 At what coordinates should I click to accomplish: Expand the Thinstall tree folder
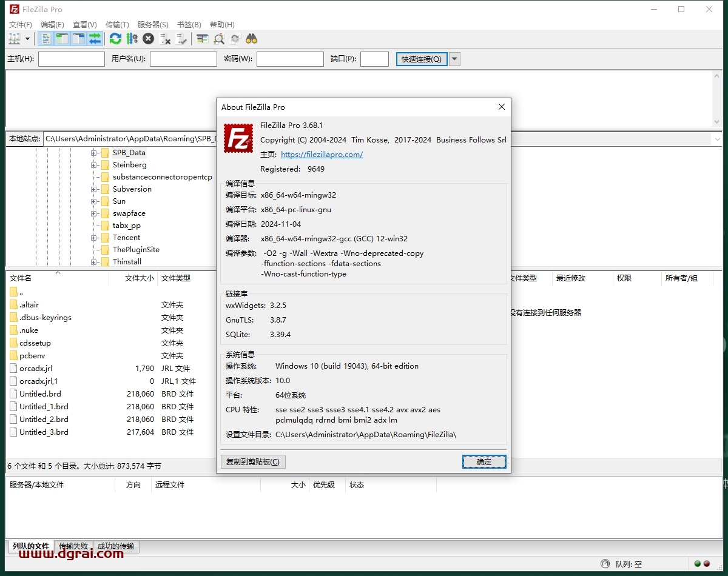tap(94, 262)
